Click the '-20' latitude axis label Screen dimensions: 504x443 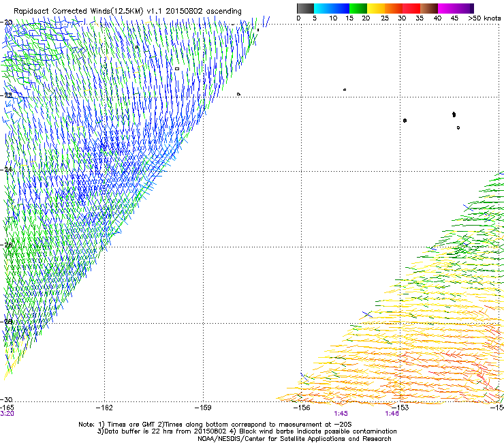click(6, 22)
